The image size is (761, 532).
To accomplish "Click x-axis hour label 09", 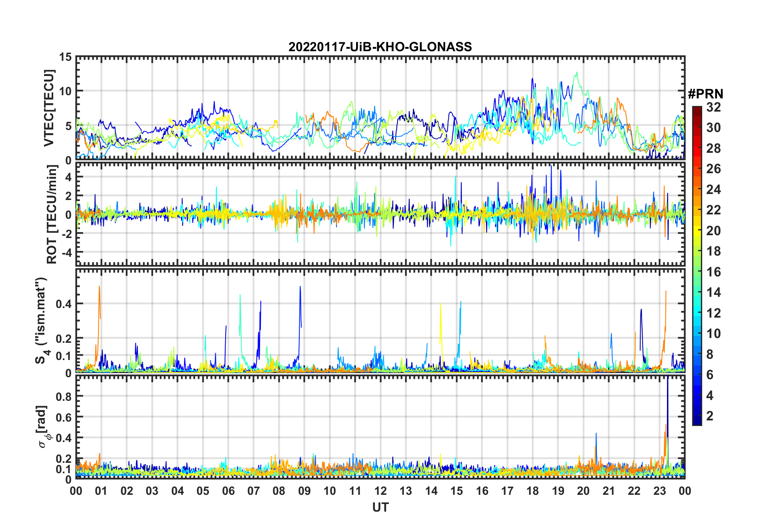I will (304, 491).
